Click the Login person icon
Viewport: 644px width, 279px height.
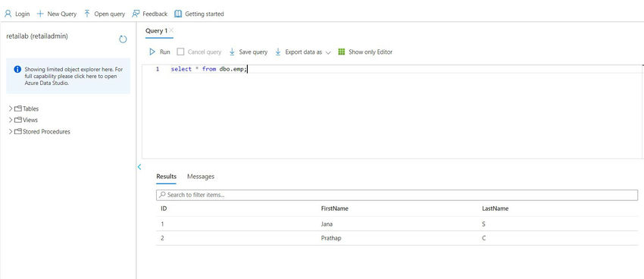8,14
